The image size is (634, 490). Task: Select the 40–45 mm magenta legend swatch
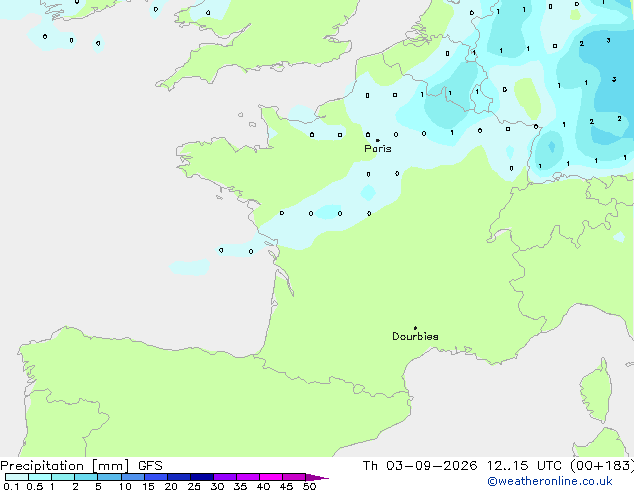pos(271,477)
